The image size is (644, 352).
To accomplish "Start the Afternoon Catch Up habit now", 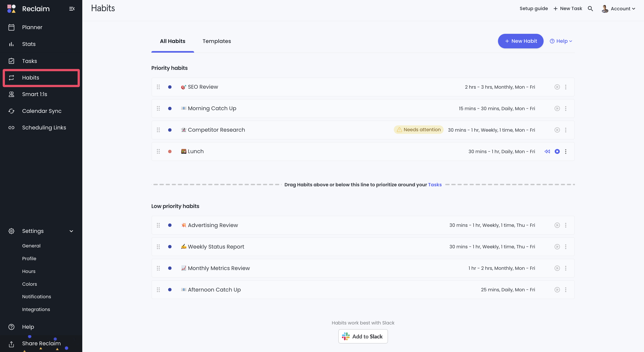I will click(x=557, y=290).
